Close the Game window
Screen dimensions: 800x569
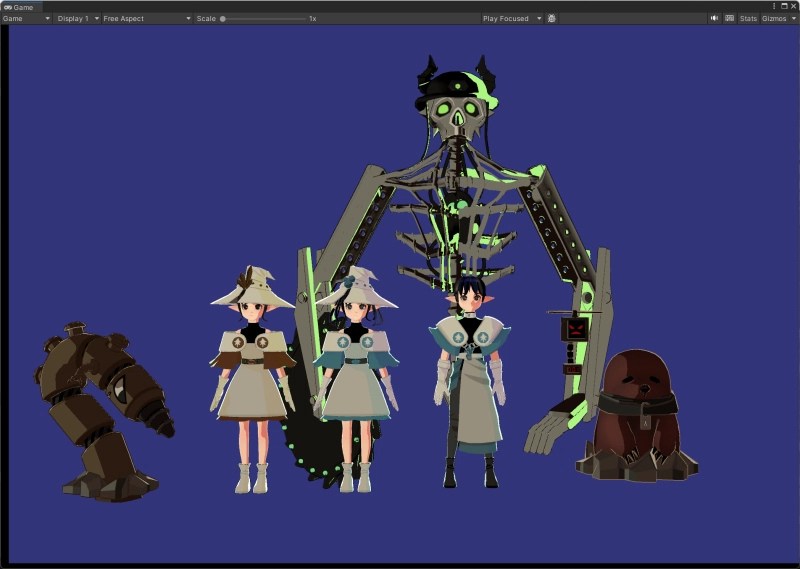(x=793, y=6)
